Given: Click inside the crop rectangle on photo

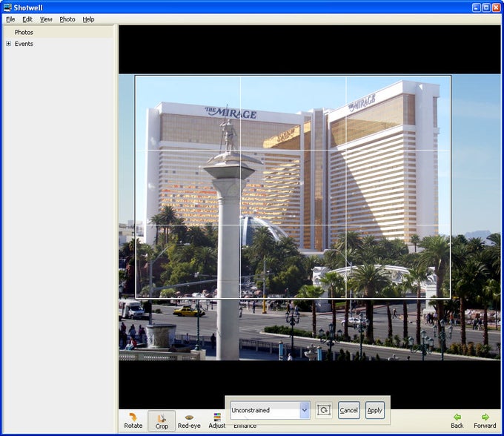Looking at the screenshot, I should click(x=293, y=187).
